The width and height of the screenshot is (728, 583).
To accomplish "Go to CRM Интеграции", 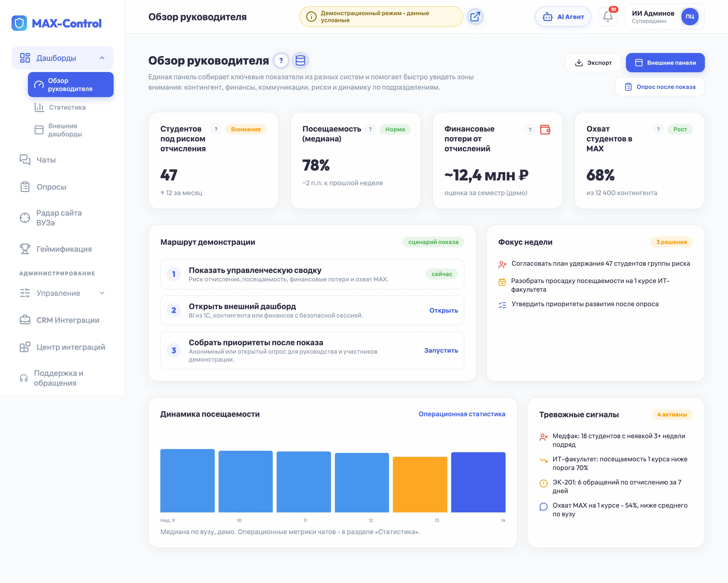I will 62,320.
